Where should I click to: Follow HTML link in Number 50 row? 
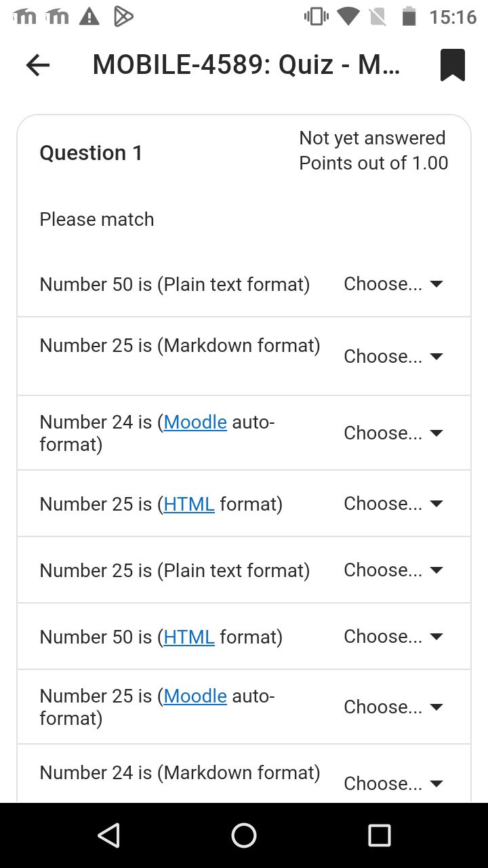189,637
